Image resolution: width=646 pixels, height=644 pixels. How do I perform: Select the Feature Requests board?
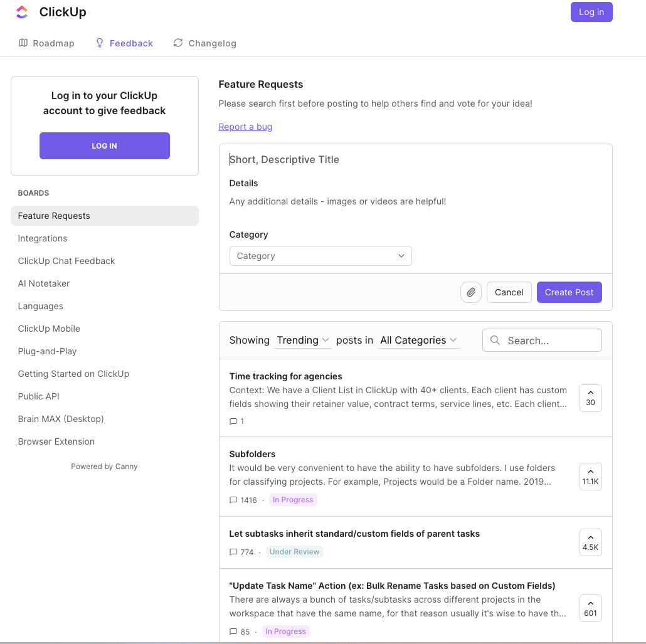tap(105, 216)
